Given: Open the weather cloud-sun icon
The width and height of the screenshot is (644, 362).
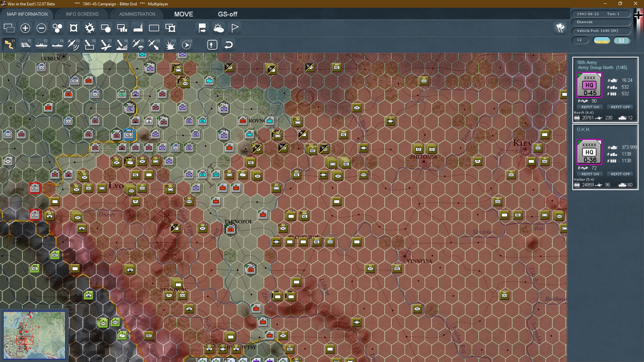Looking at the screenshot, I should point(219,28).
